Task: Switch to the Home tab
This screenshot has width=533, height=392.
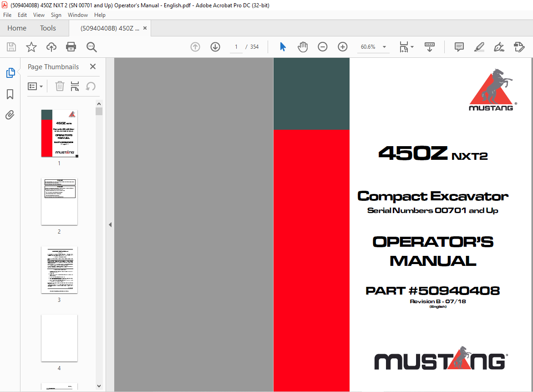Action: click(17, 28)
